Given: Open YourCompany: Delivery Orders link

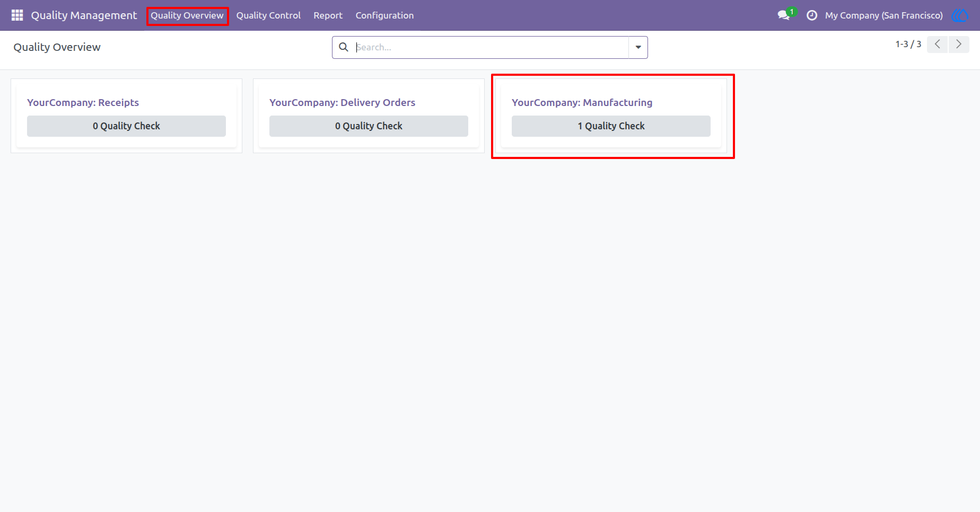Looking at the screenshot, I should tap(342, 102).
